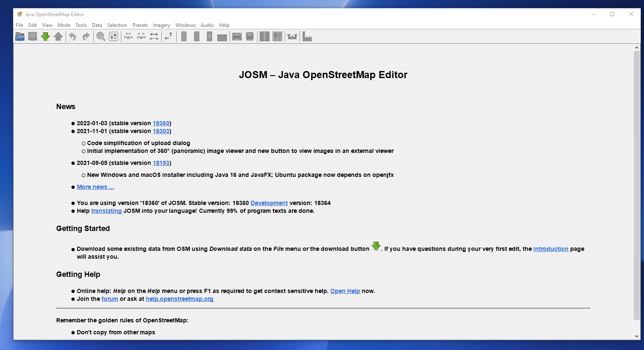Select the restaurant fork and spoon preset
The width and height of the screenshot is (644, 350).
coord(277,37)
